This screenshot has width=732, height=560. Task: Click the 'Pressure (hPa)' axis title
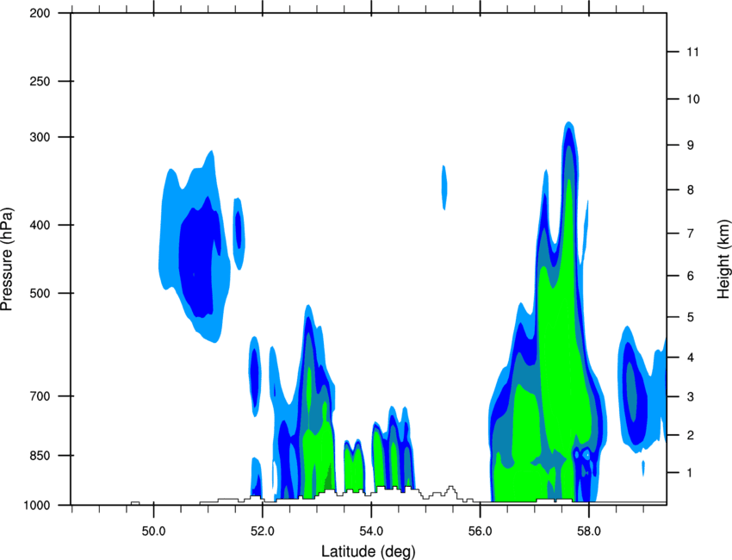pos(7,258)
